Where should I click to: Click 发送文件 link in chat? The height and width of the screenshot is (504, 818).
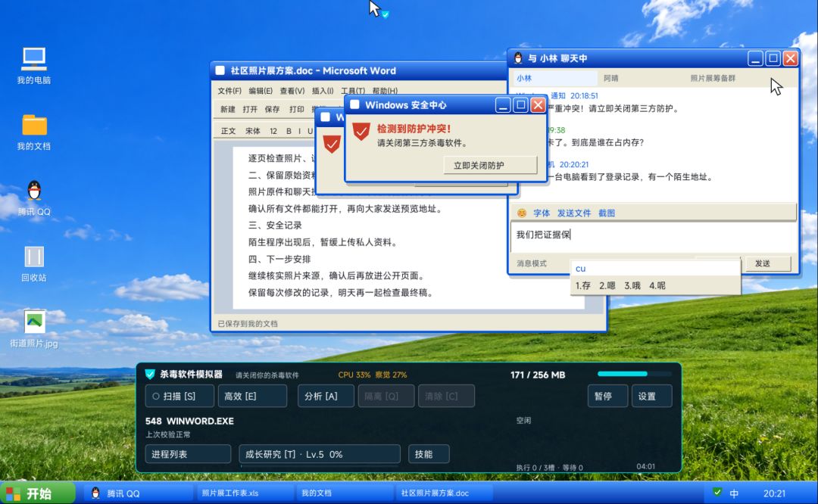click(x=574, y=213)
